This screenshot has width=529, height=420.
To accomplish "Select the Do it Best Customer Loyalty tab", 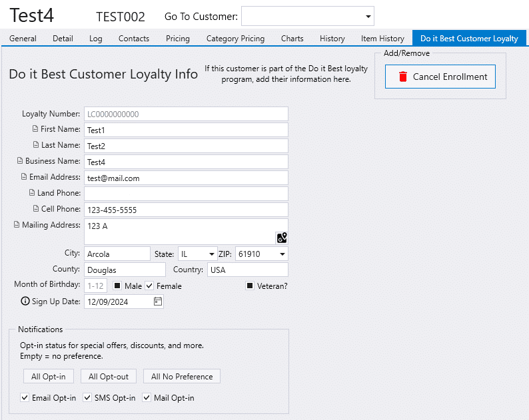I will pyautogui.click(x=469, y=38).
